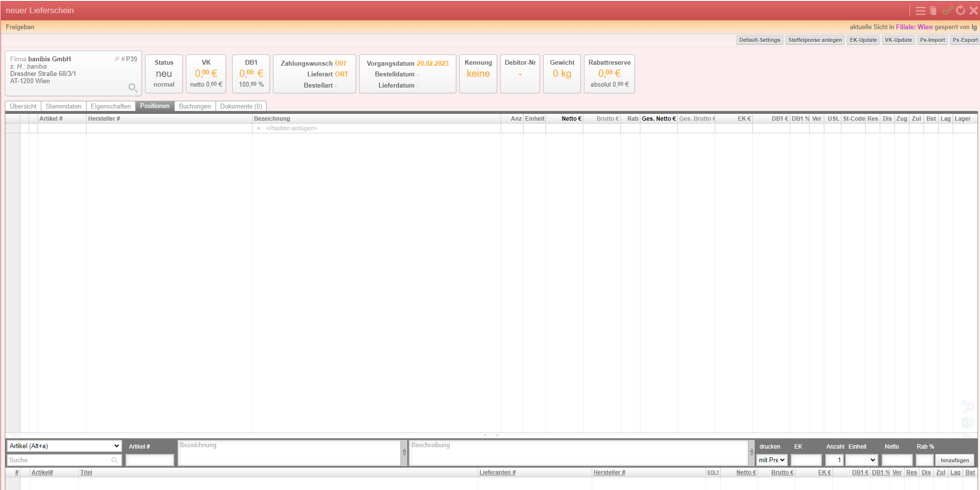Screen dimensions: 980x490
Task: Click the magnifier in the banibis GmbH address card
Action: 132,88
